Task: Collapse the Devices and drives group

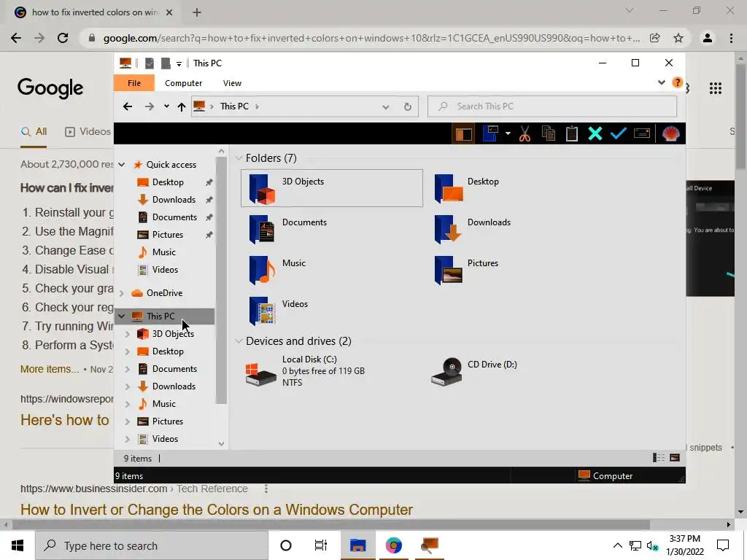Action: 239,341
